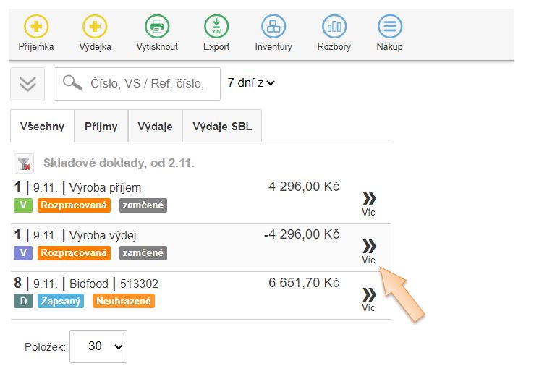Create a new Výdejka document
Viewport: 560px width, 392px height.
[x=95, y=27]
